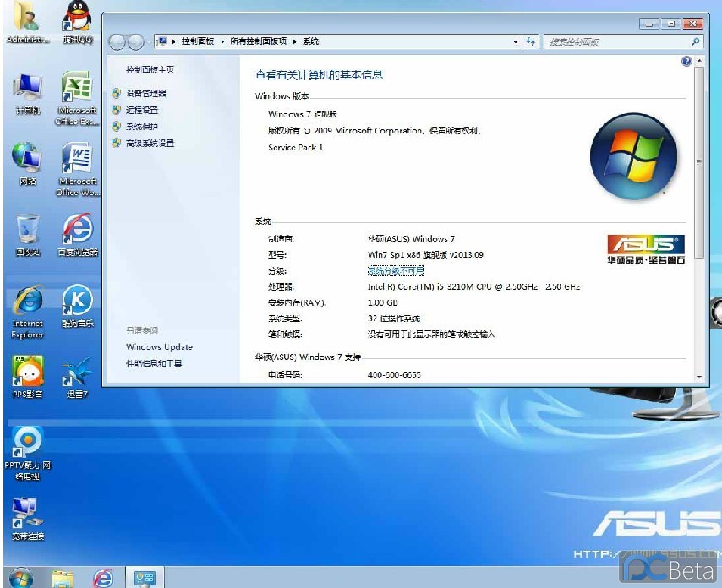Open Internet Explorer desktop icon
The image size is (722, 588).
[28, 312]
